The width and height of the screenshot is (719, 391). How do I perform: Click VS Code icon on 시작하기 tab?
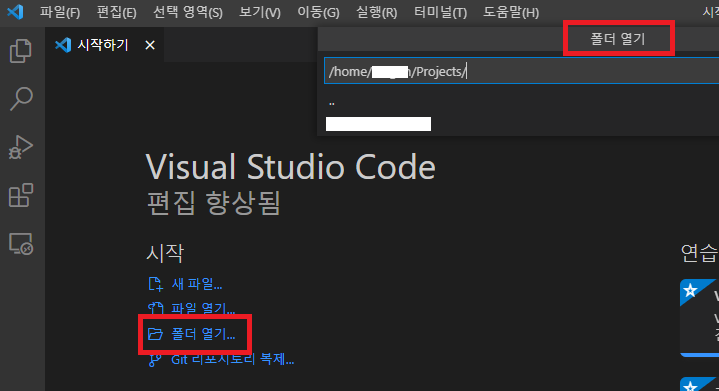pyautogui.click(x=63, y=45)
